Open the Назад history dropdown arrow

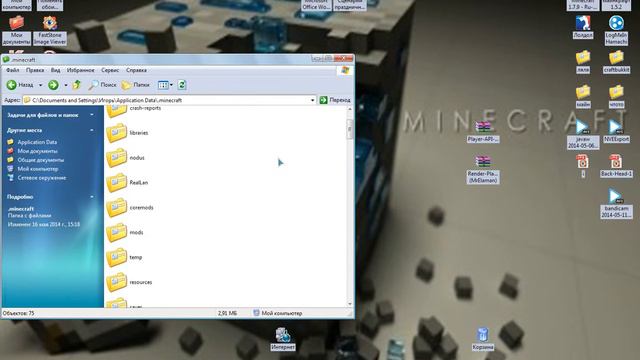point(40,85)
